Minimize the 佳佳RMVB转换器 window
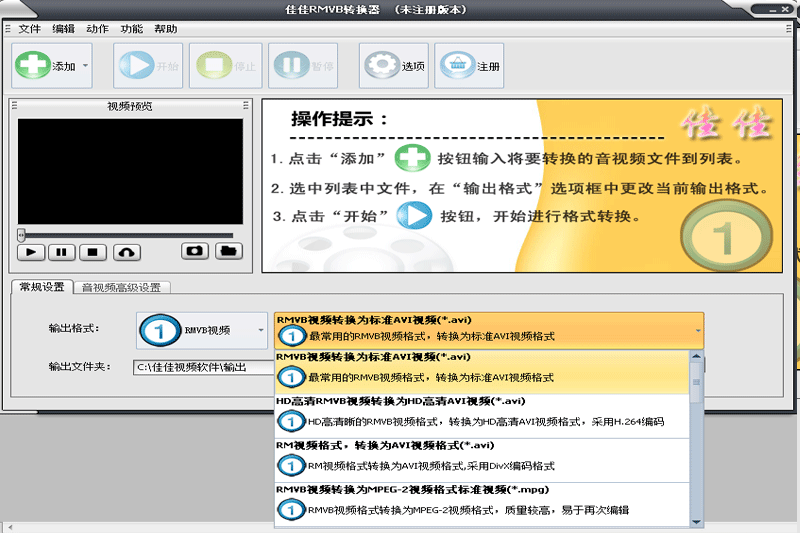 pyautogui.click(x=774, y=10)
